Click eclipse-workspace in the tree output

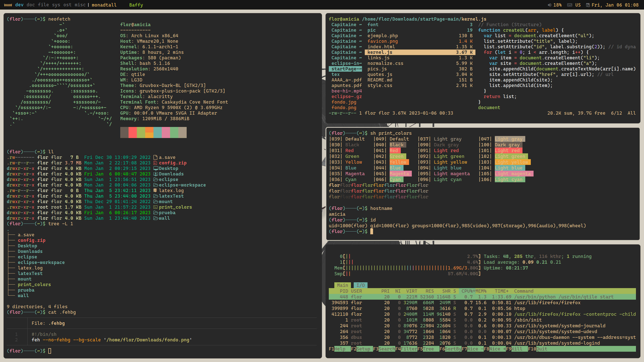point(41,262)
